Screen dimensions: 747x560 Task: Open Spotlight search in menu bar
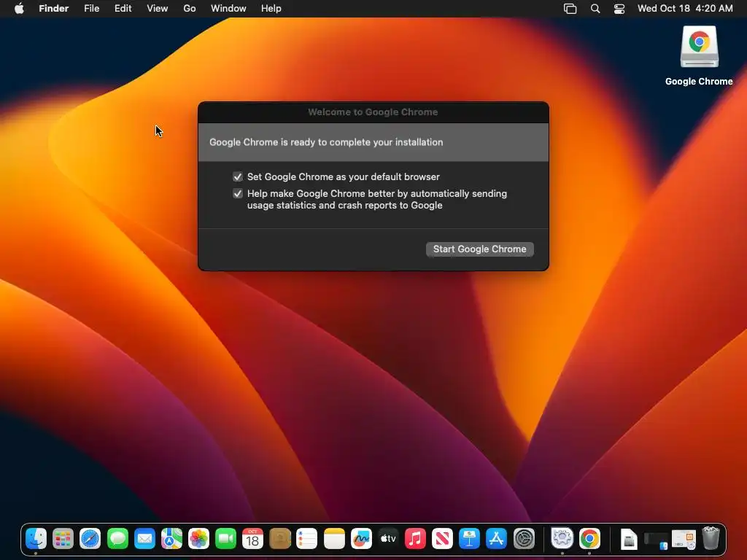595,9
